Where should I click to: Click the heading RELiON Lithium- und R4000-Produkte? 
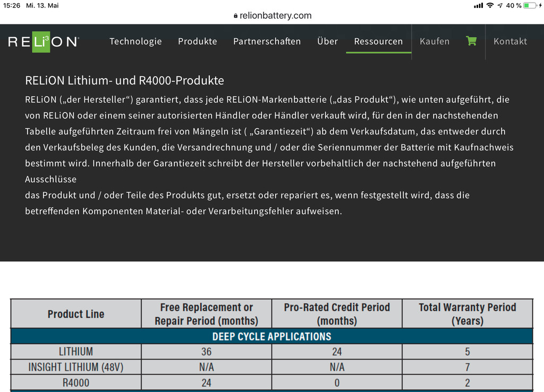click(x=124, y=81)
